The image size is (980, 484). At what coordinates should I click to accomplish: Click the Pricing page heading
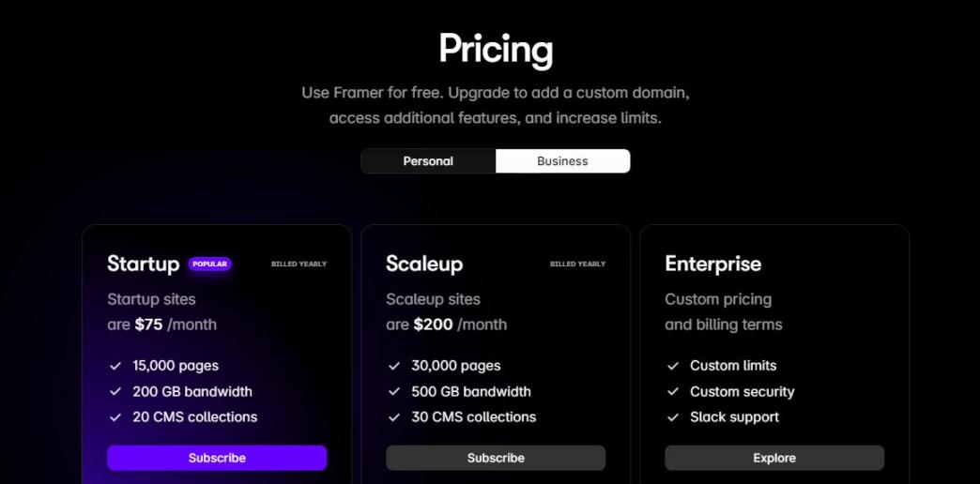click(496, 49)
